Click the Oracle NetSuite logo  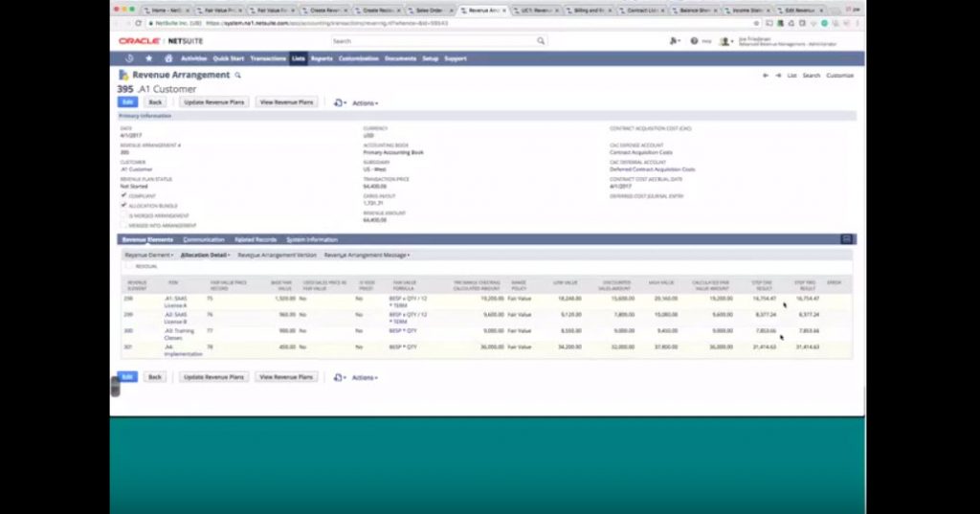(161, 41)
